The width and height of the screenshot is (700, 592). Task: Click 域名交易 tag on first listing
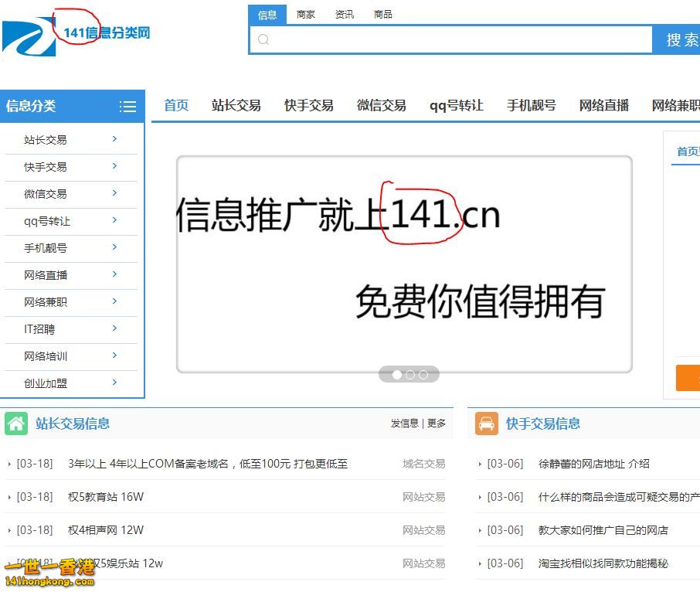(x=423, y=464)
